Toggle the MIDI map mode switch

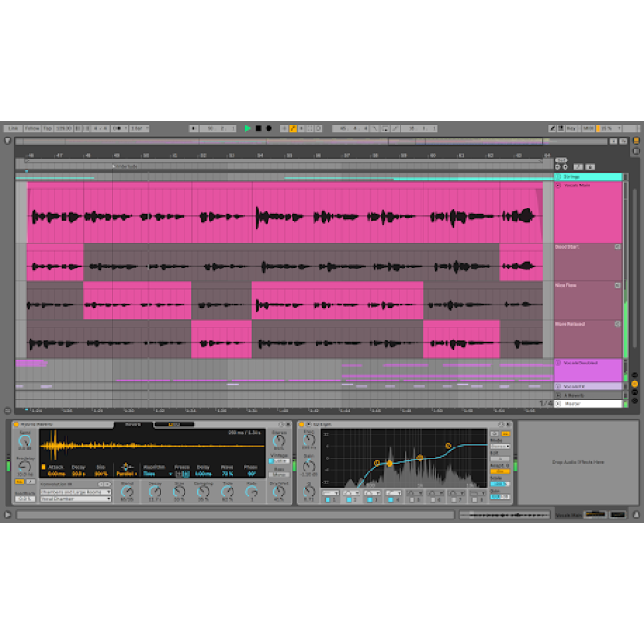588,128
